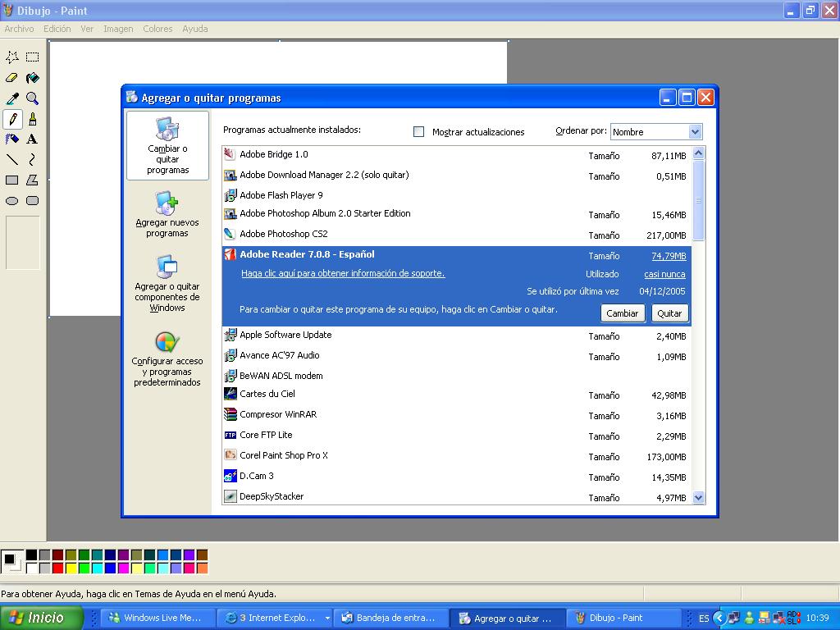Select the Pencil tool in Paint
The image size is (840, 630).
(x=12, y=119)
